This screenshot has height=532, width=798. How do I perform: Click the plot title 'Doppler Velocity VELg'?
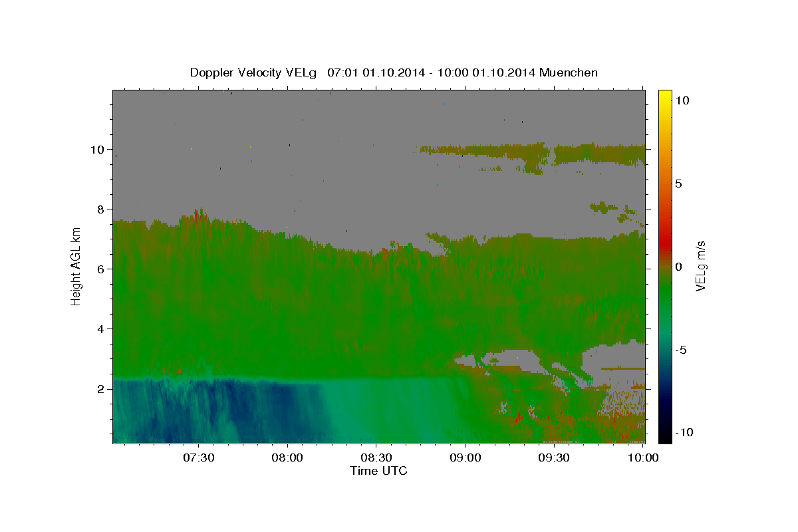255,72
